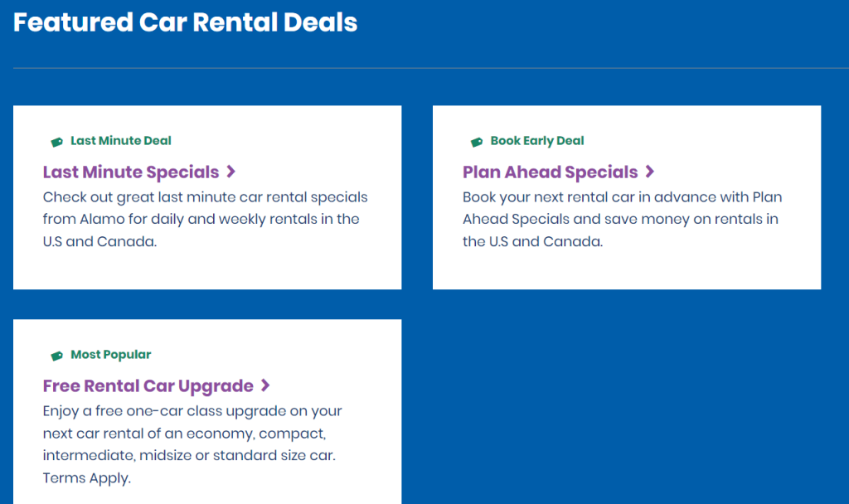
Task: Click the Last Minute Specials card background
Action: click(207, 269)
